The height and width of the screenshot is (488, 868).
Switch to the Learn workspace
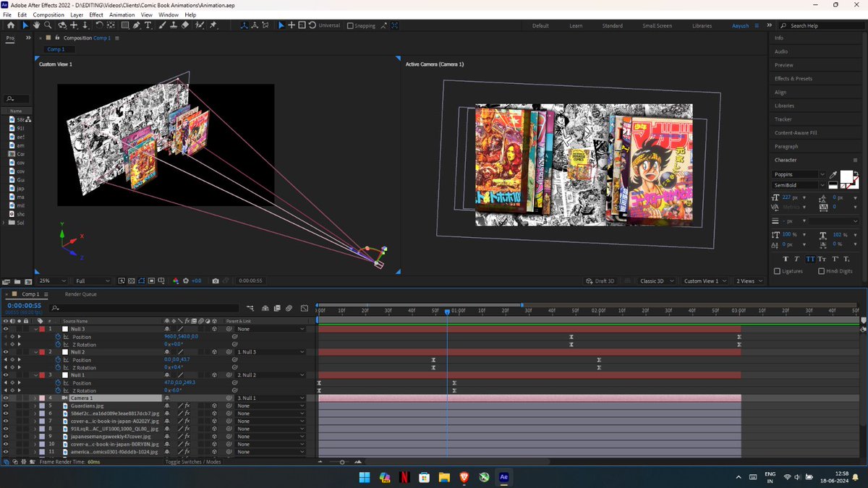(576, 25)
